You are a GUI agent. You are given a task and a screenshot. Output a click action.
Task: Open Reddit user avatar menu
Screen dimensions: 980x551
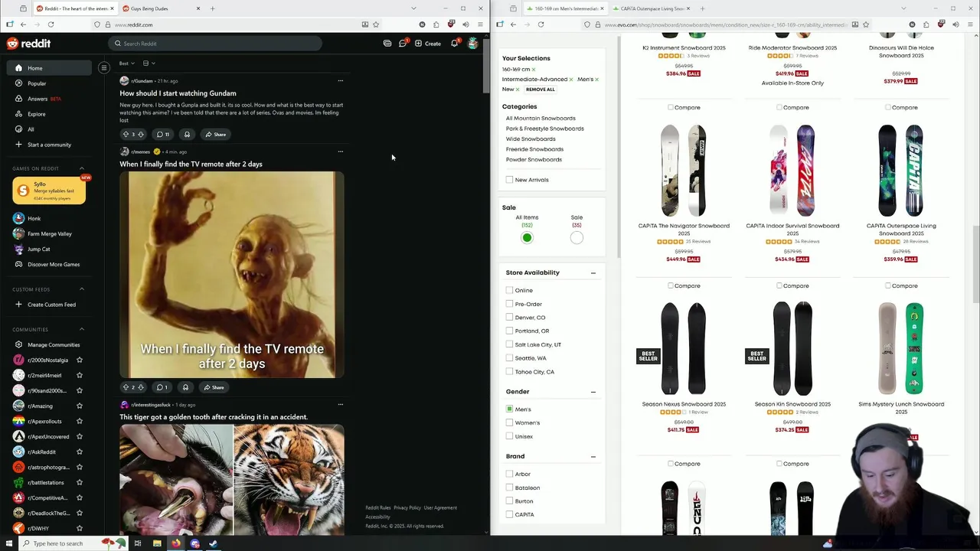click(x=473, y=44)
